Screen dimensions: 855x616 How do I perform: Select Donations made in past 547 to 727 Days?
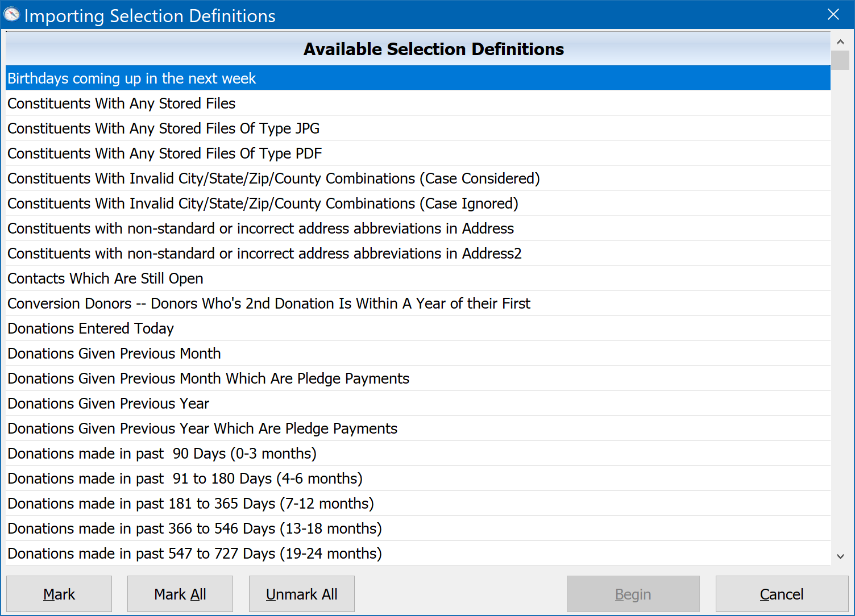tap(418, 553)
